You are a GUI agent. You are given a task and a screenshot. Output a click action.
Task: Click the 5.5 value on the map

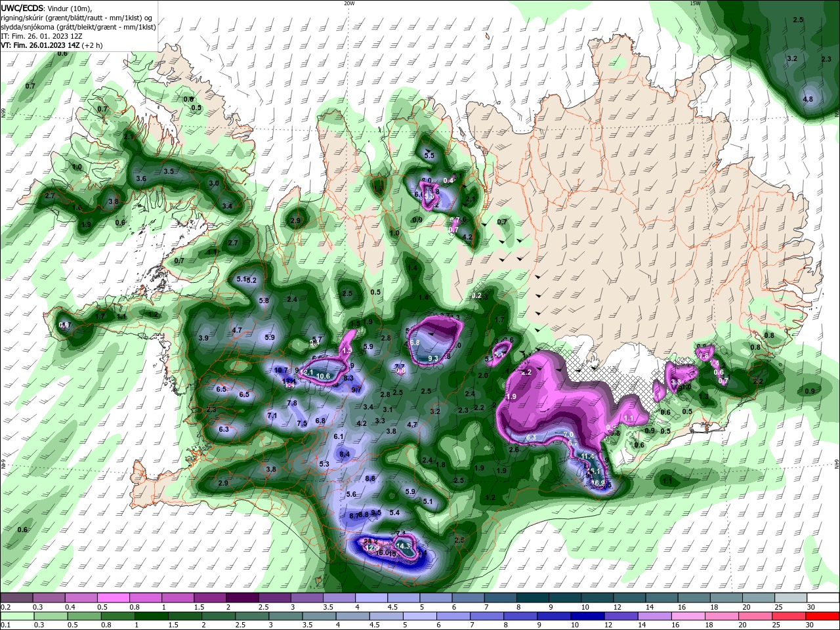coord(430,156)
